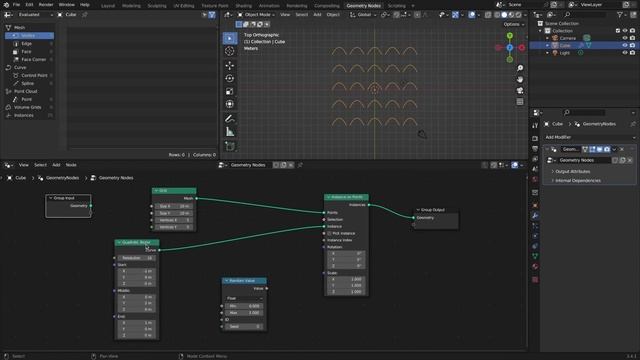
Task: Open the Render properties tab
Action: 535,138
